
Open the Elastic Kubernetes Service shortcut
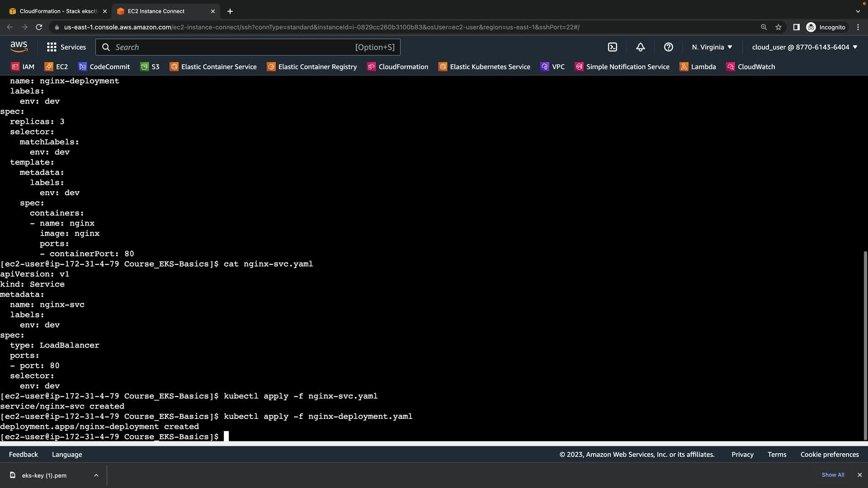coord(484,67)
